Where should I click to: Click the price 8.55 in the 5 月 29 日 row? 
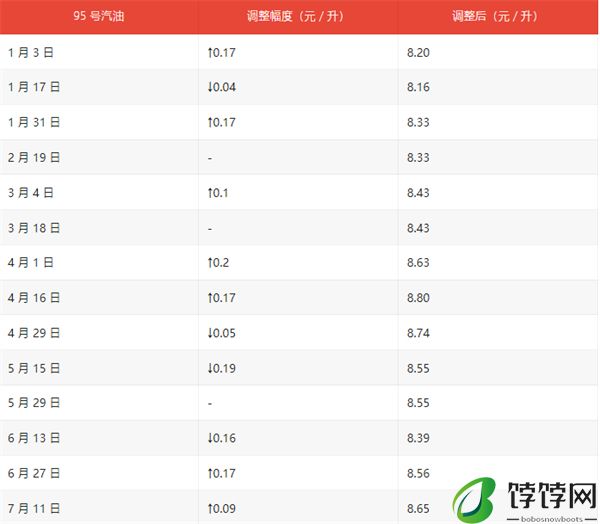click(x=418, y=403)
